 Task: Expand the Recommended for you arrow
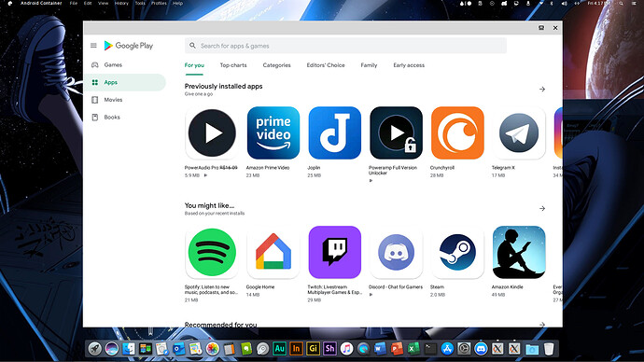click(x=542, y=325)
